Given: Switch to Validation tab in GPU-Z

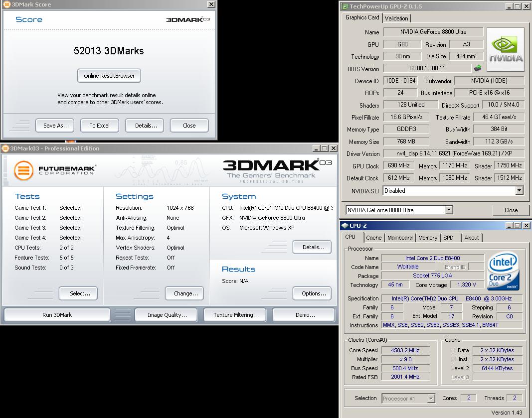Looking at the screenshot, I should [x=396, y=18].
